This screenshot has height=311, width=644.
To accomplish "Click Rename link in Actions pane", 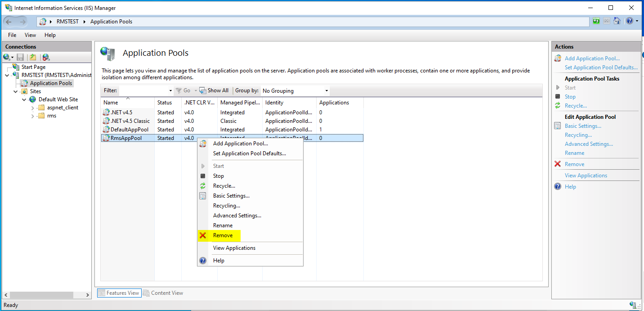I will coord(575,153).
